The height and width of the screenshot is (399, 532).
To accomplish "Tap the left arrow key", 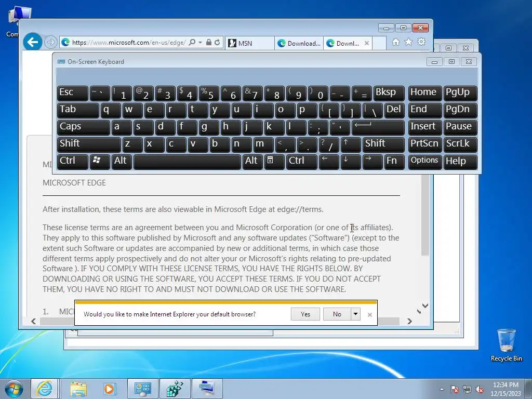I will tap(329, 162).
